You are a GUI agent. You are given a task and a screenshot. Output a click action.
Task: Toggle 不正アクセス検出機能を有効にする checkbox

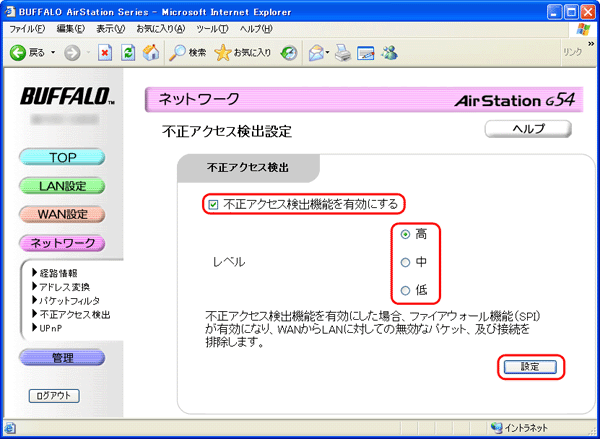click(213, 205)
